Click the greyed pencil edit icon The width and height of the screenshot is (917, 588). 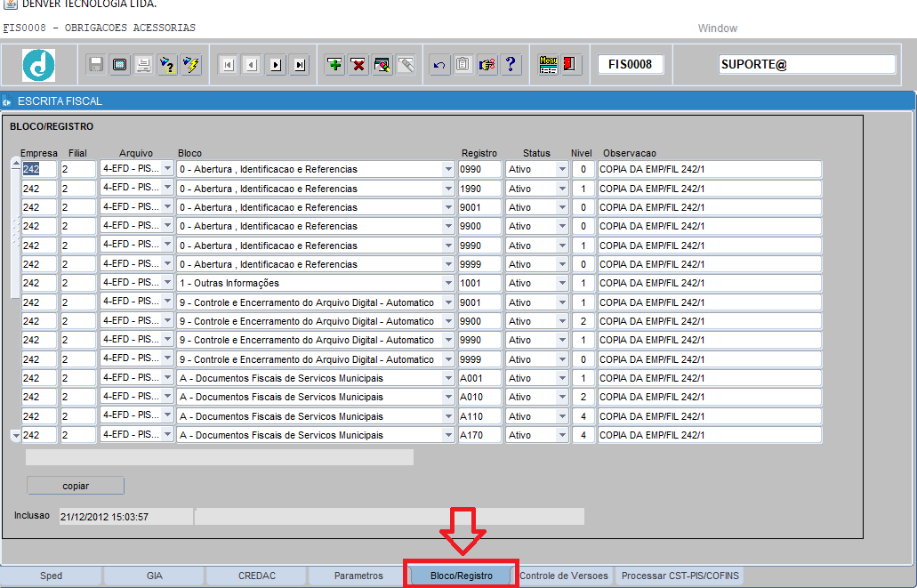(406, 64)
